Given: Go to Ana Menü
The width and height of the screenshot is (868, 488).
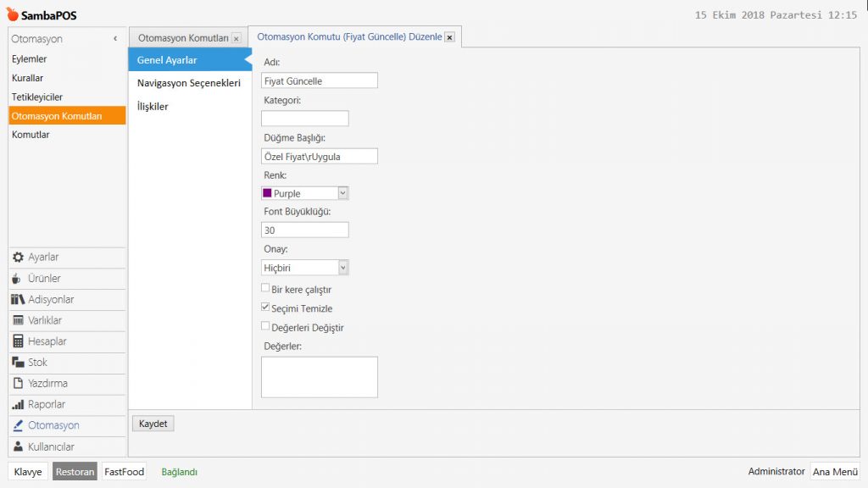Looking at the screenshot, I should coord(834,472).
